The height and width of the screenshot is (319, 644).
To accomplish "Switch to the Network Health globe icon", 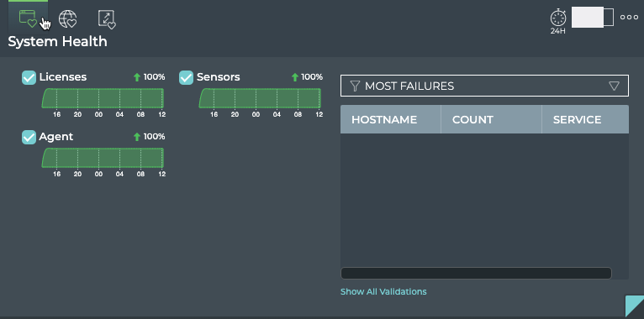I will pos(68,18).
